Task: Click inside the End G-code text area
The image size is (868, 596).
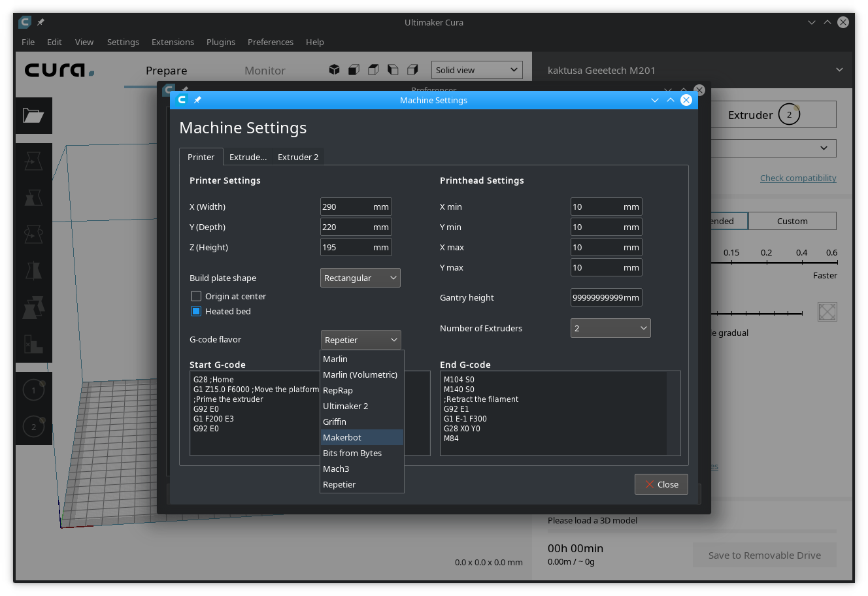Action: click(x=560, y=413)
